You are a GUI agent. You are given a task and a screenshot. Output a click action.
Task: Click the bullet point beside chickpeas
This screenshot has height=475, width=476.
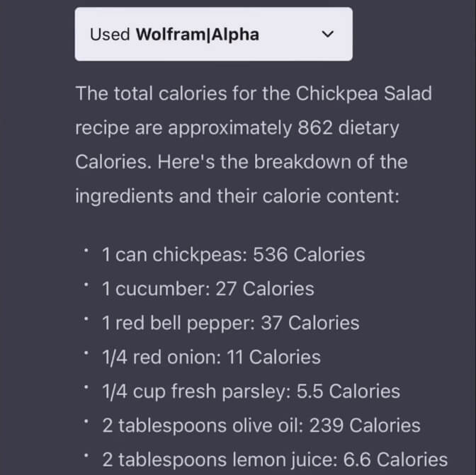pos(85,251)
